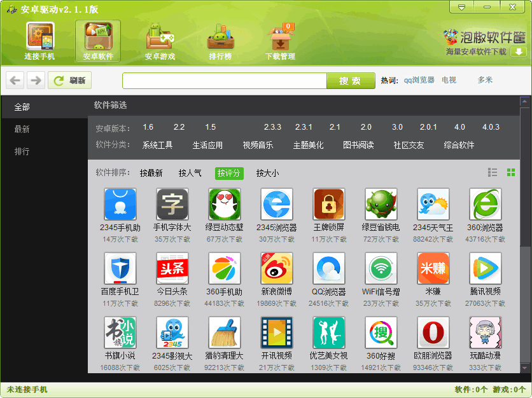
Task: Sort software 按最新
Action: (x=151, y=173)
